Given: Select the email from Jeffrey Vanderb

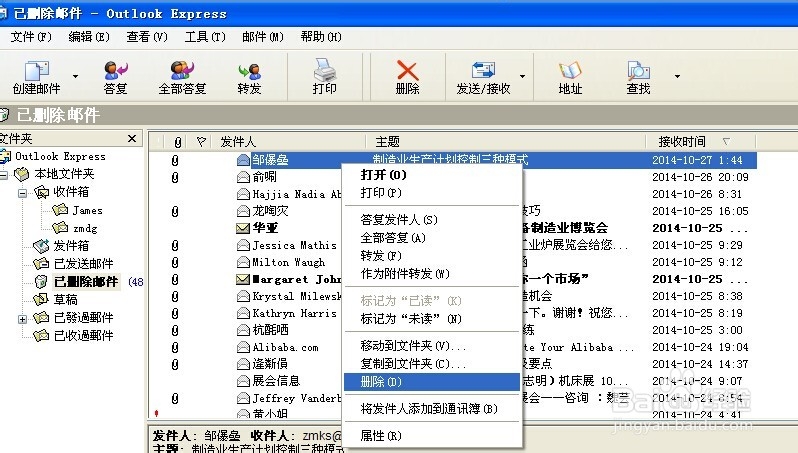Looking at the screenshot, I should pos(296,398).
